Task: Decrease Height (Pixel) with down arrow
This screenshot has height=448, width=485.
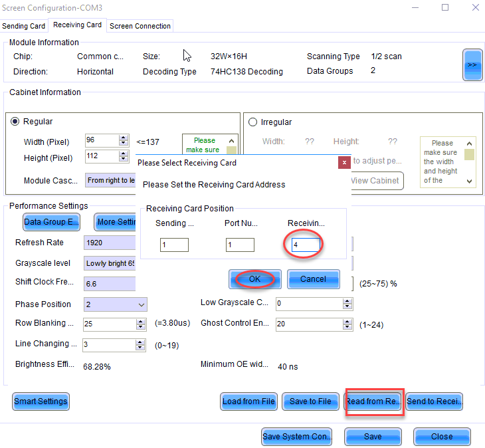Action: click(x=124, y=159)
